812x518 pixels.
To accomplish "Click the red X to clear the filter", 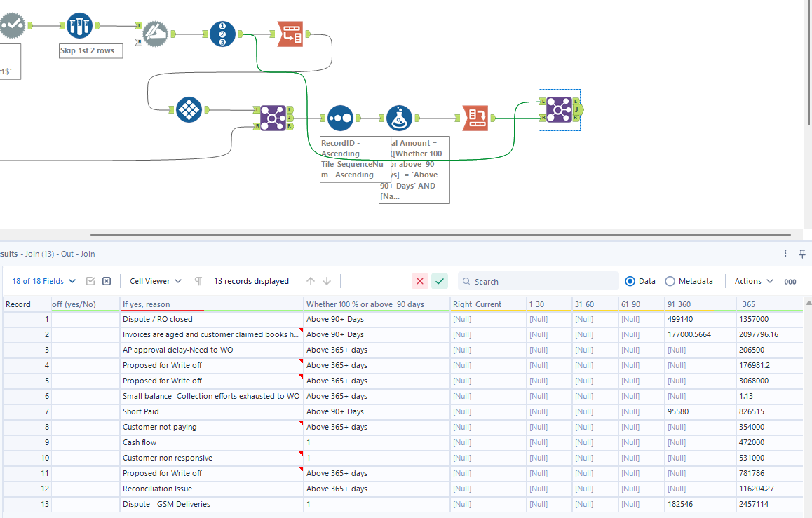I will click(x=420, y=280).
